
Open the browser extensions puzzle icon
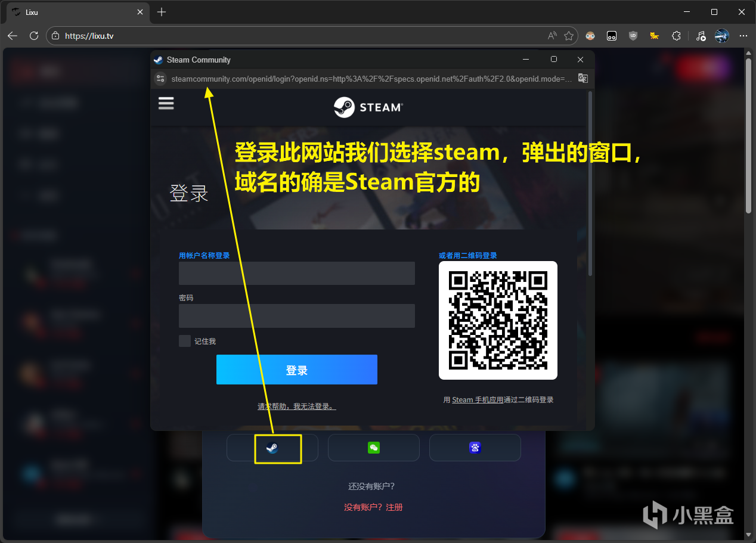676,36
